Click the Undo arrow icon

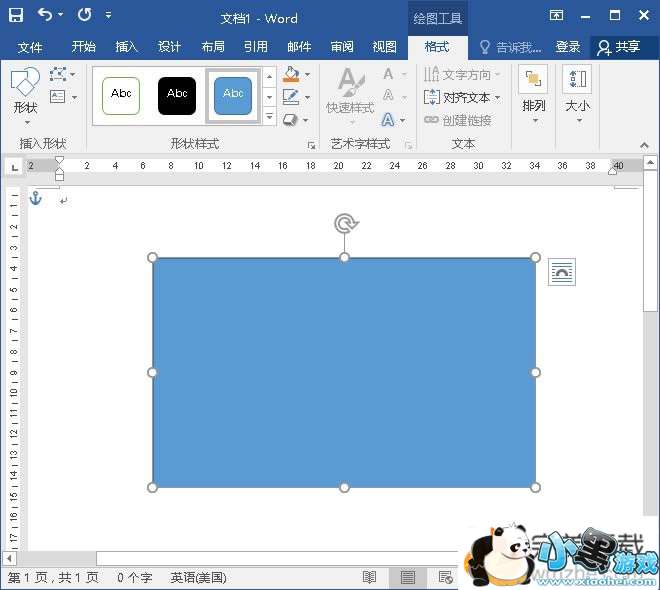coord(45,15)
